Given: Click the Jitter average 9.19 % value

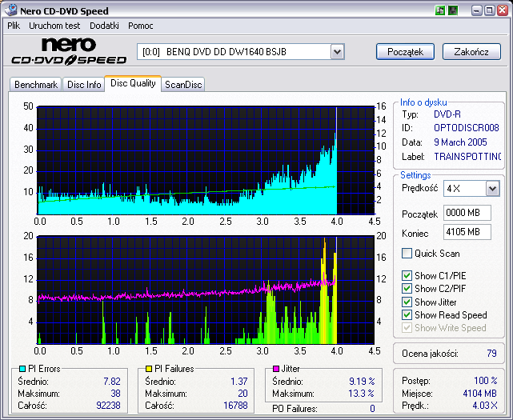Looking at the screenshot, I should point(362,382).
